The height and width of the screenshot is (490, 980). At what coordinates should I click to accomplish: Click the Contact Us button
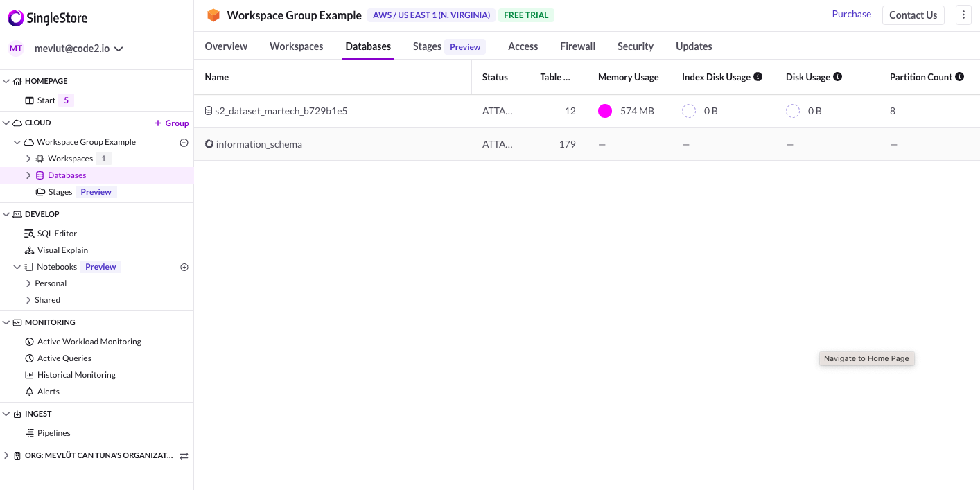pos(913,15)
